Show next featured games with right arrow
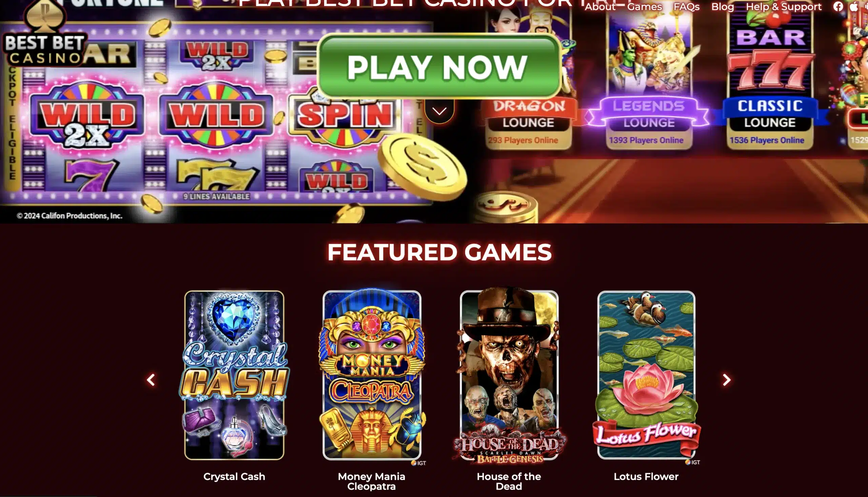The width and height of the screenshot is (868, 497). (x=726, y=380)
